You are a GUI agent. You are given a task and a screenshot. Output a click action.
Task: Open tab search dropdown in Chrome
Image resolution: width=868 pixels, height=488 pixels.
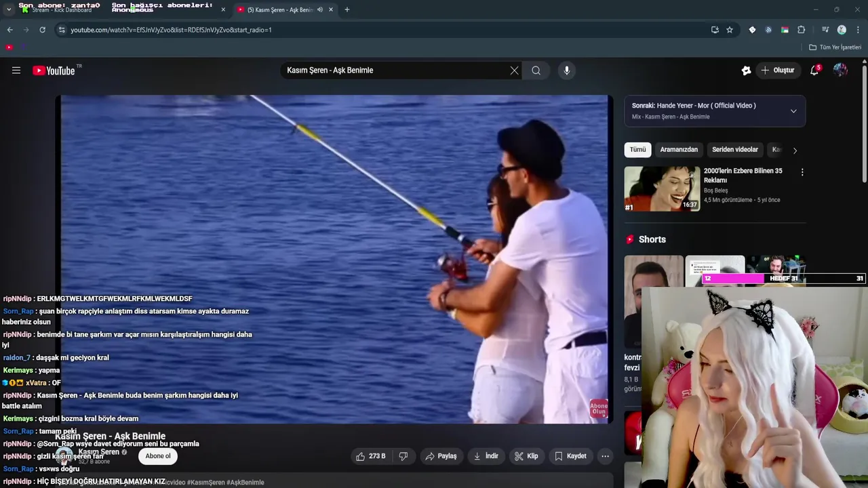pos(8,9)
